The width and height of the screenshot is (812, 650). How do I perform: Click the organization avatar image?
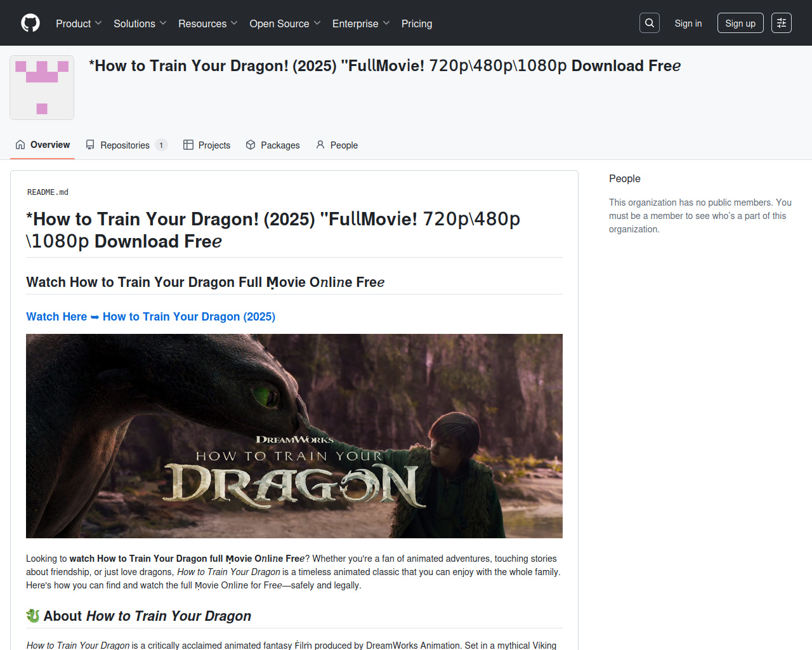[x=42, y=88]
